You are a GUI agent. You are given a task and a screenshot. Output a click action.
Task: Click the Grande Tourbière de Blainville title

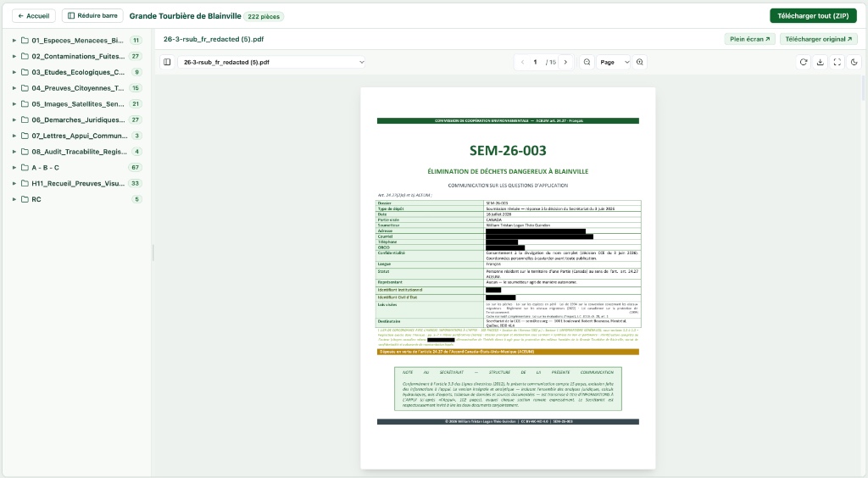[x=185, y=16]
